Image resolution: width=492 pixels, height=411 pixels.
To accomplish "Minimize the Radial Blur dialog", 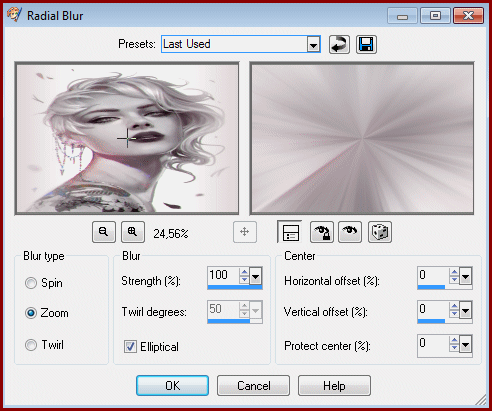I will 402,16.
